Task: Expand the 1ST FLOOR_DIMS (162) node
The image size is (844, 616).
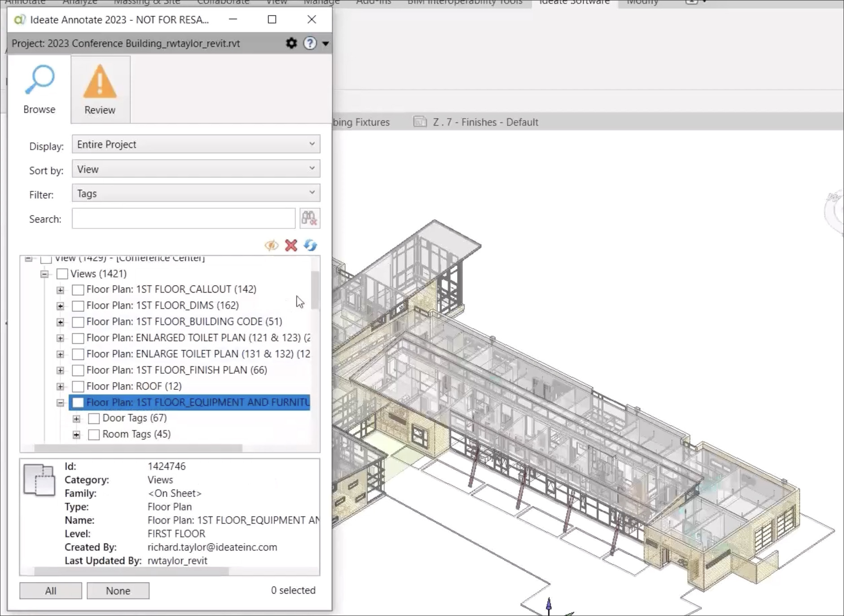Action: 60,306
